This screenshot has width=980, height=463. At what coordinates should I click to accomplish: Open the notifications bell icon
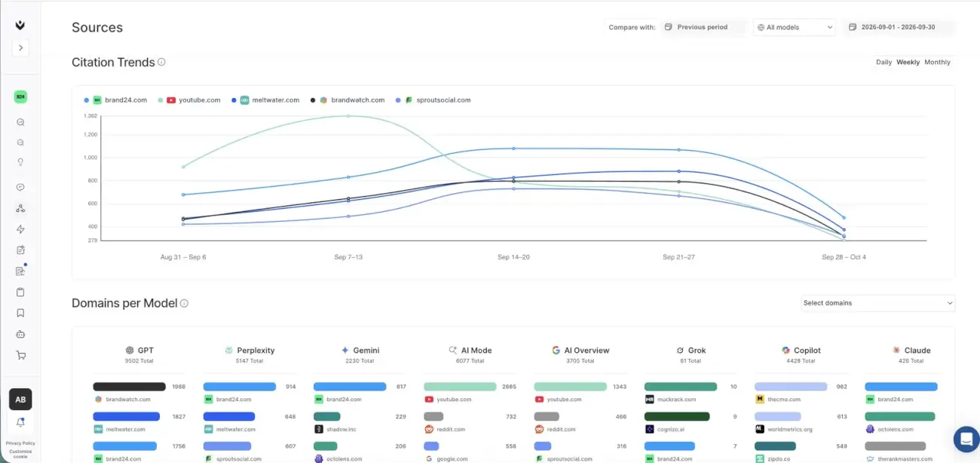pos(20,422)
